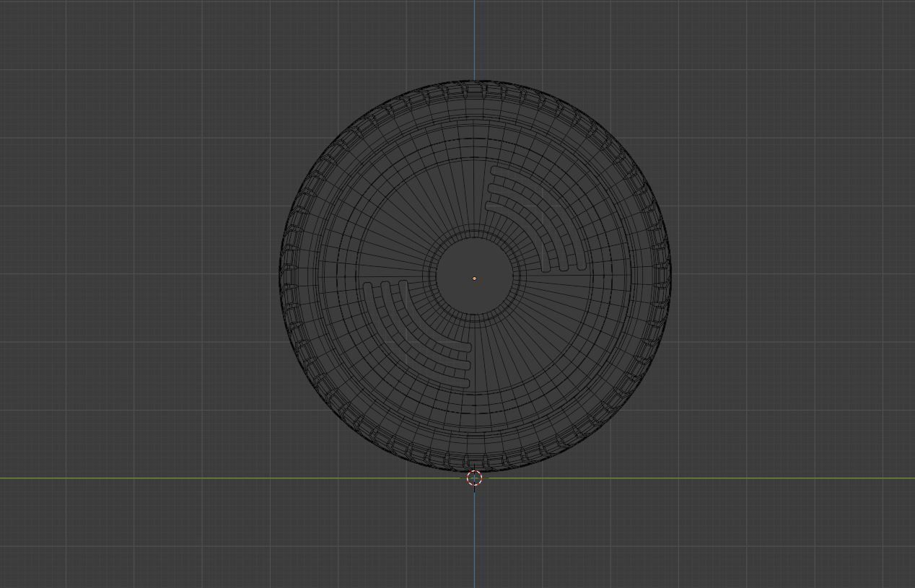Click the red-white 3D cursor below the wheel

click(474, 478)
